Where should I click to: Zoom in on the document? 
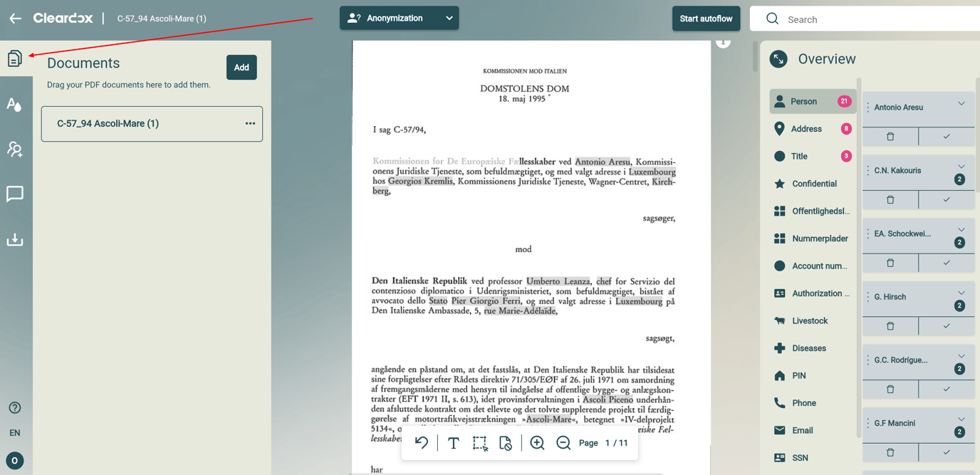[x=537, y=443]
